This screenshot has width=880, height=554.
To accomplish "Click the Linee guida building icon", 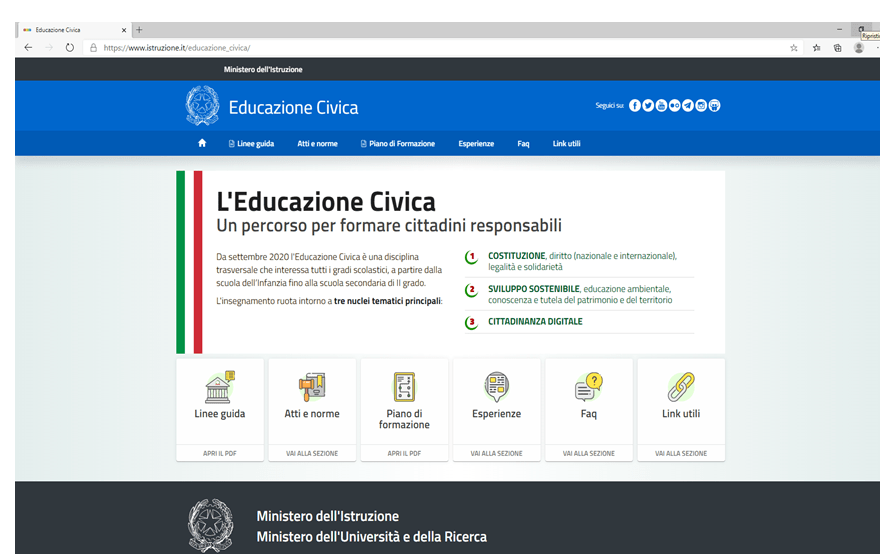I will click(x=219, y=386).
